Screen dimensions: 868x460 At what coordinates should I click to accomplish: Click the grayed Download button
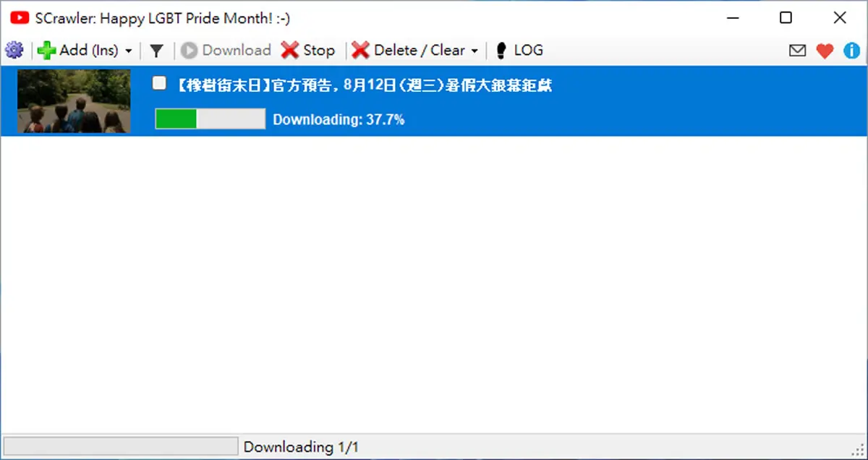[226, 51]
